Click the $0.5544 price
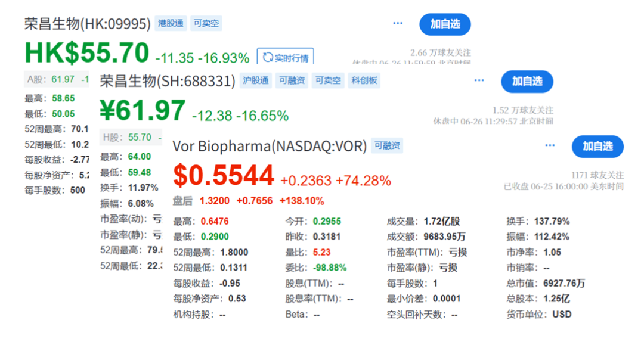The image size is (644, 342). pyautogui.click(x=224, y=175)
